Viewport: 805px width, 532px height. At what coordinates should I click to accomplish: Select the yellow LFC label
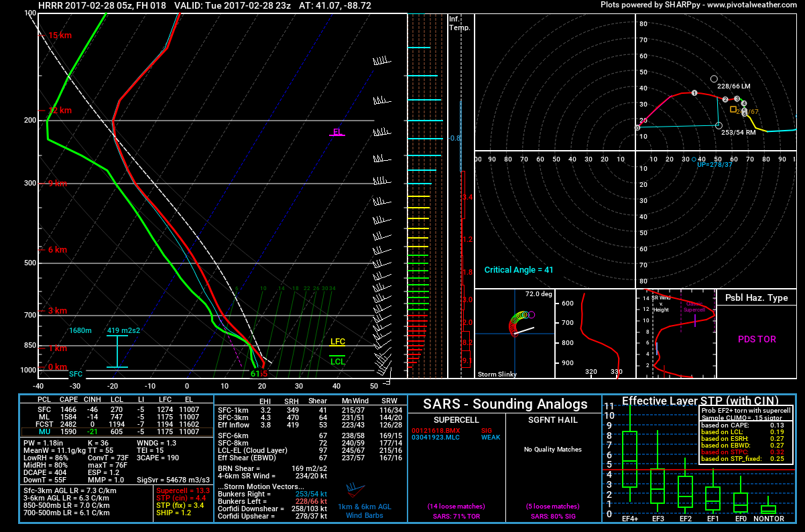tap(338, 342)
